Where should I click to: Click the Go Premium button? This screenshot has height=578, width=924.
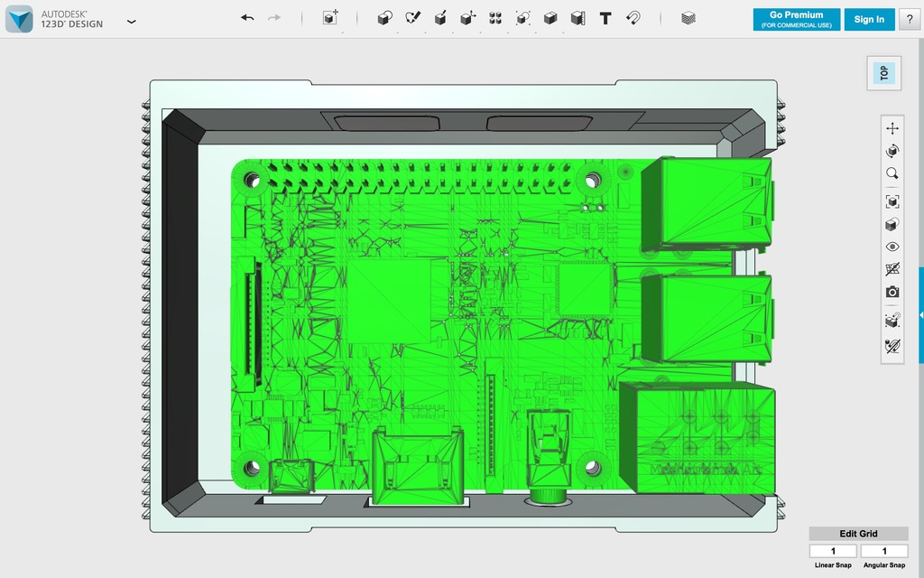pos(796,20)
